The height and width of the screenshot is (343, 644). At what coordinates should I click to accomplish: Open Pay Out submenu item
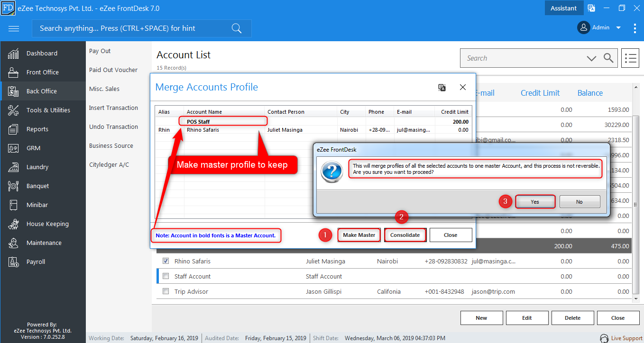coord(100,51)
